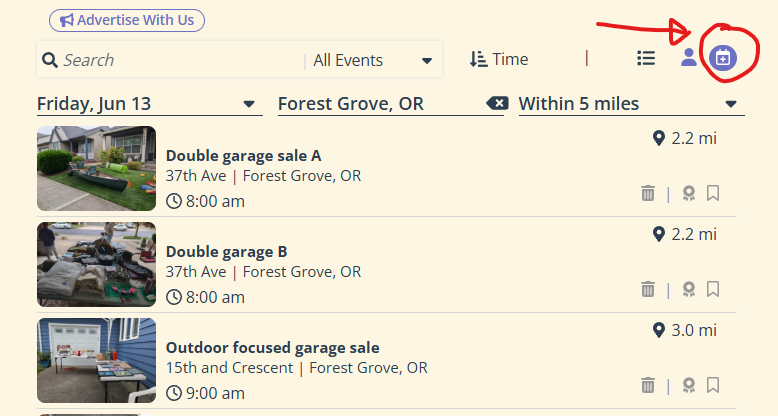The width and height of the screenshot is (778, 416).
Task: Expand the Friday, Jun 13 date dropdown
Action: point(149,104)
